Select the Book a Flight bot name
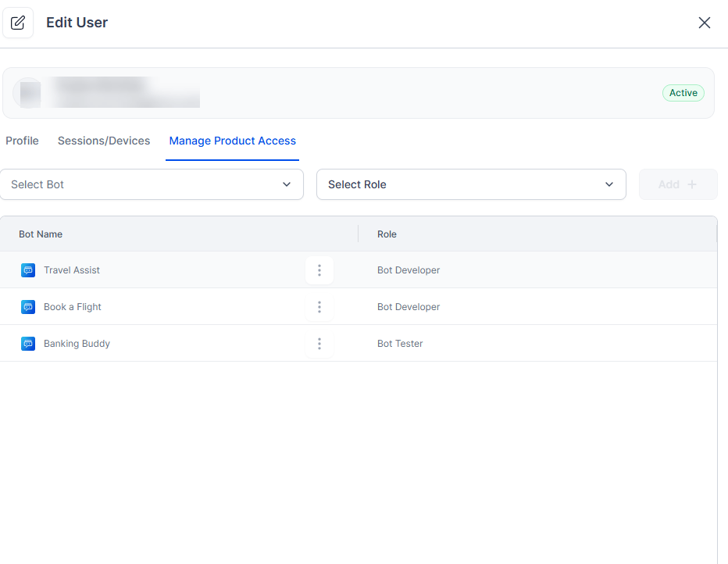The width and height of the screenshot is (728, 564). [73, 307]
